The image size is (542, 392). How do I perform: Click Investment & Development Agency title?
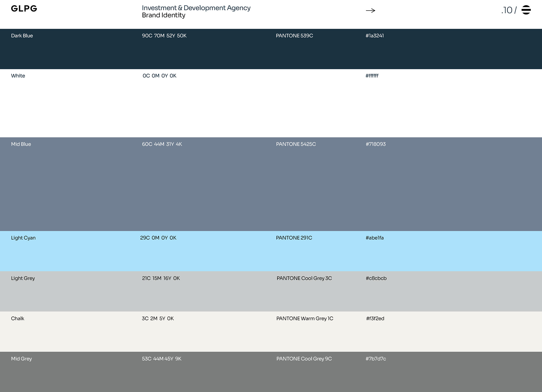[196, 8]
